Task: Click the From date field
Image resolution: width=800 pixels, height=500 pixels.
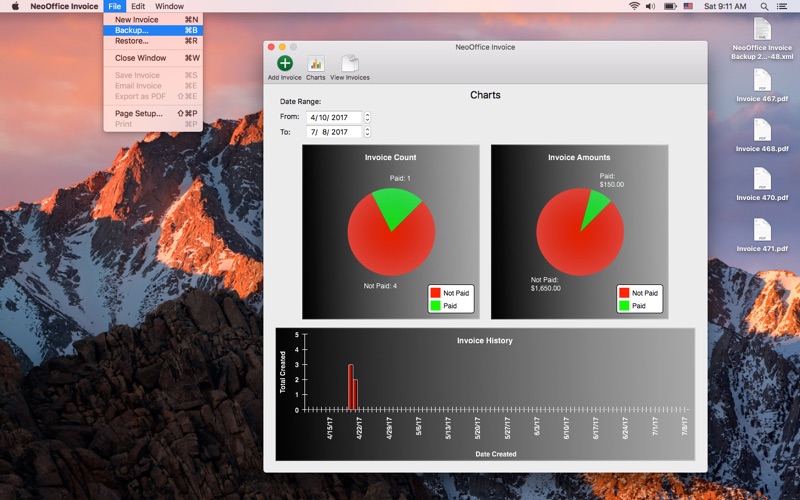Action: 333,117
